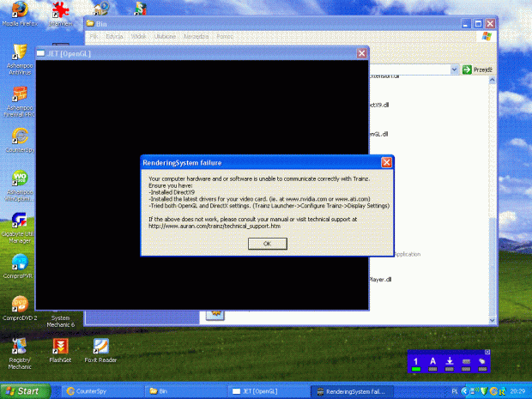The height and width of the screenshot is (399, 532).
Task: Select the Bin taskbar button
Action: tap(180, 390)
